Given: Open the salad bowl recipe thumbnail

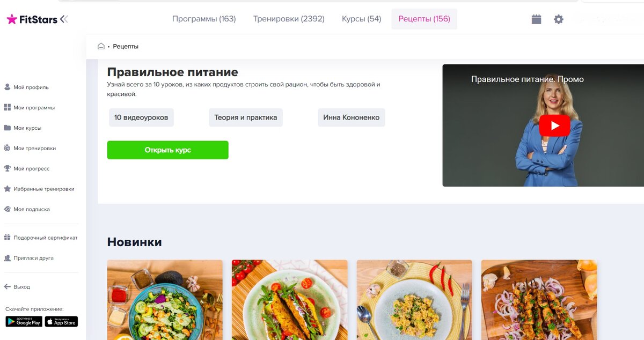Looking at the screenshot, I should (x=165, y=300).
